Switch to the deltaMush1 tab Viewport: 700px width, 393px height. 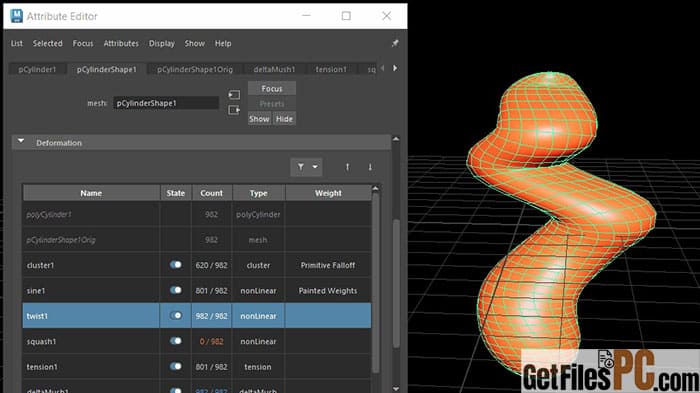pyautogui.click(x=274, y=69)
